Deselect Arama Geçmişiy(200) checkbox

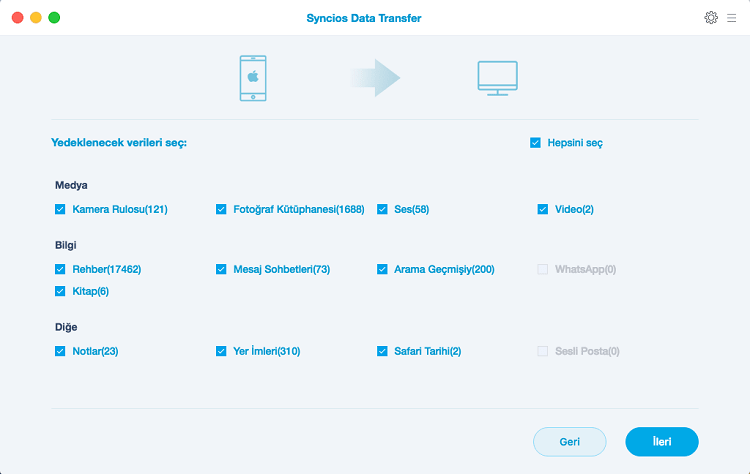382,269
